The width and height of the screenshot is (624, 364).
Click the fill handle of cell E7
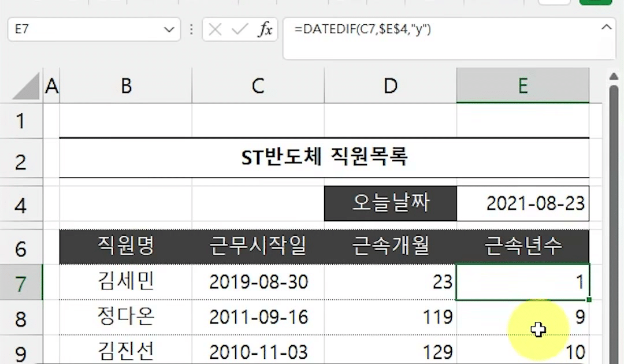(589, 299)
